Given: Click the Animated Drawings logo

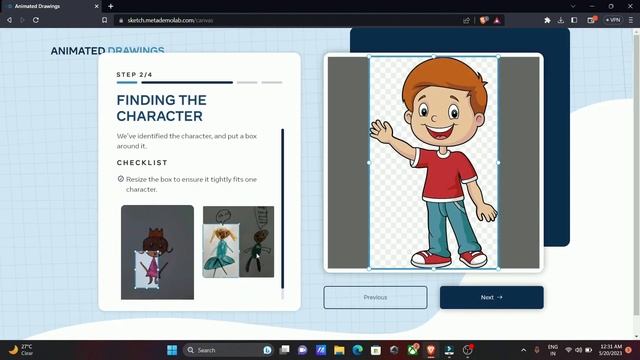Looking at the screenshot, I should 107,51.
